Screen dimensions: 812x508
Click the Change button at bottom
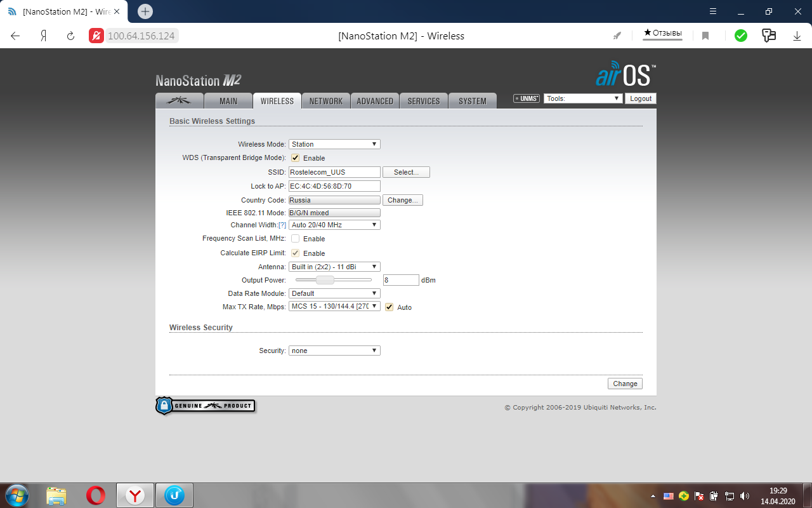point(625,384)
